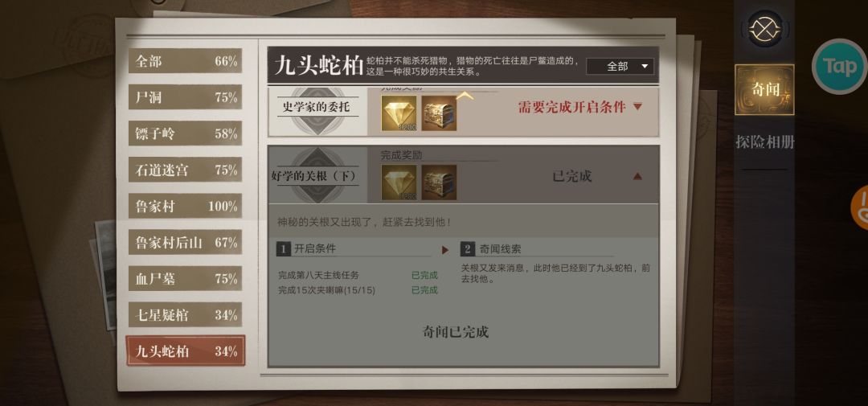Select the 尸洞 75% category
This screenshot has width=868, height=406.
185,97
